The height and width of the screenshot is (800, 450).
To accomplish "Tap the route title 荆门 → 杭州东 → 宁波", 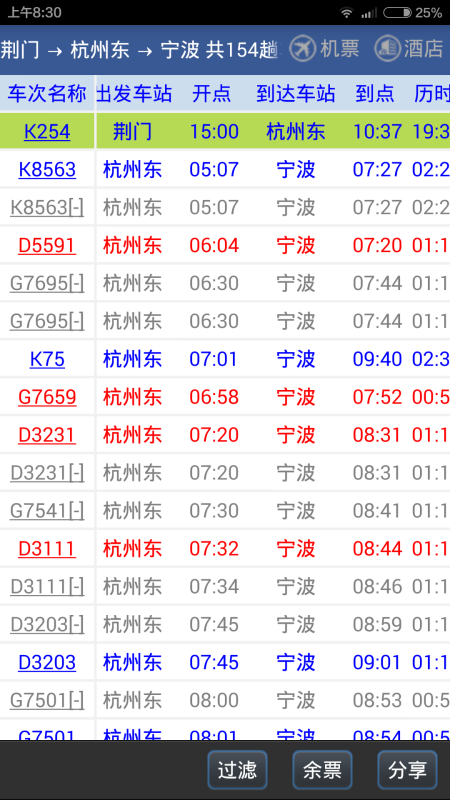I will 100,50.
